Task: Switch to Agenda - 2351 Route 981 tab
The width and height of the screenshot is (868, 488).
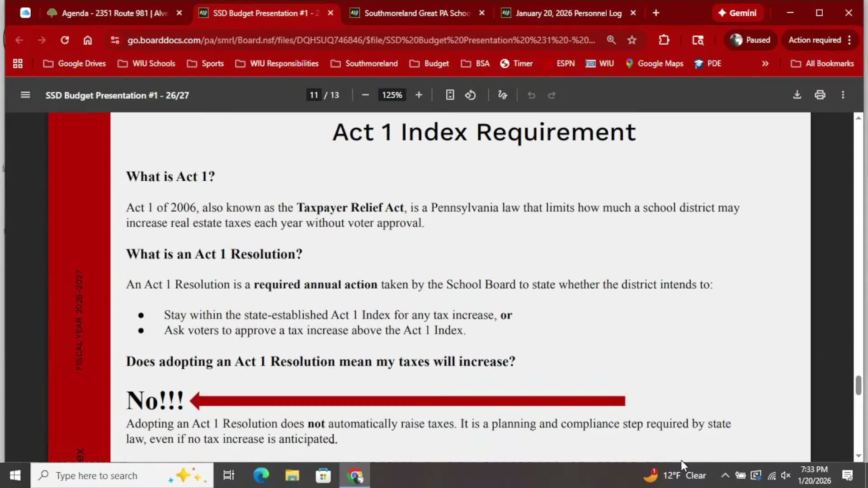Action: click(114, 13)
